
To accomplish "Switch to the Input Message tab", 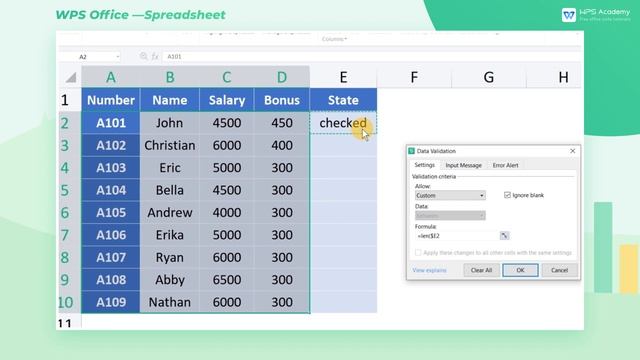I will tap(463, 165).
